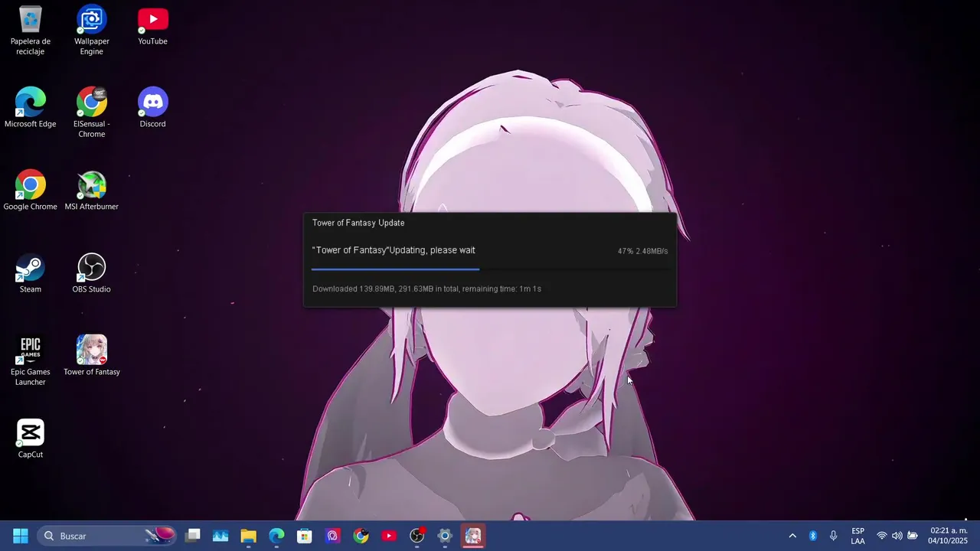Open Microsoft Store from the taskbar
980x551 pixels.
305,536
